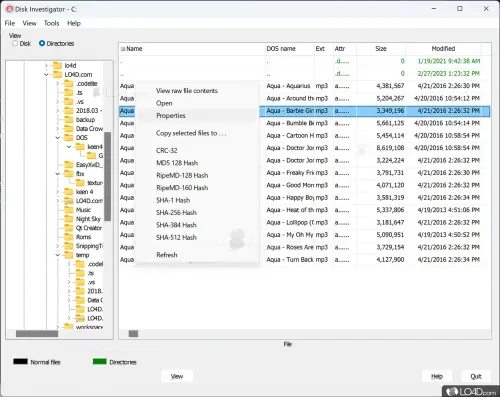Select EasyXviD folder in tree
Viewport: 500px width, 397px height.
tap(89, 165)
